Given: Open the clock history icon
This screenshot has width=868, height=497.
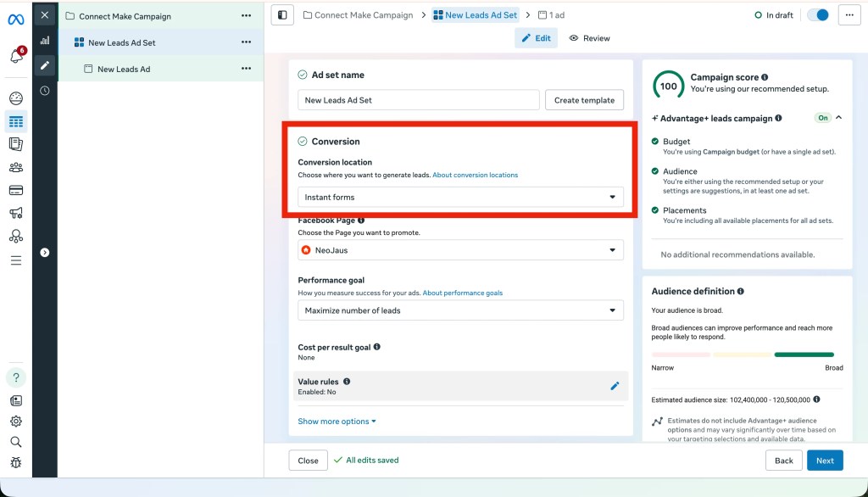Looking at the screenshot, I should pos(45,91).
